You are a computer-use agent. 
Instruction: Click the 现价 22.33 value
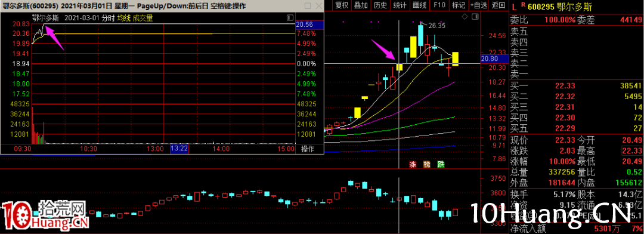pos(565,140)
